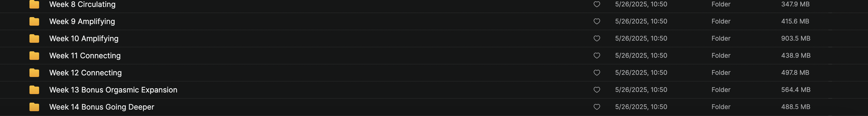
Task: Click the Week 12 Connecting folder icon
Action: [34, 73]
